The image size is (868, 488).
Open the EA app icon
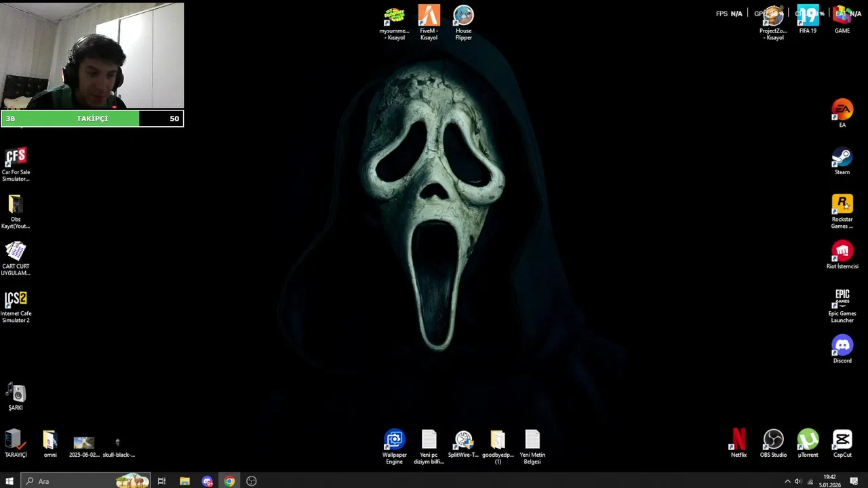842,113
